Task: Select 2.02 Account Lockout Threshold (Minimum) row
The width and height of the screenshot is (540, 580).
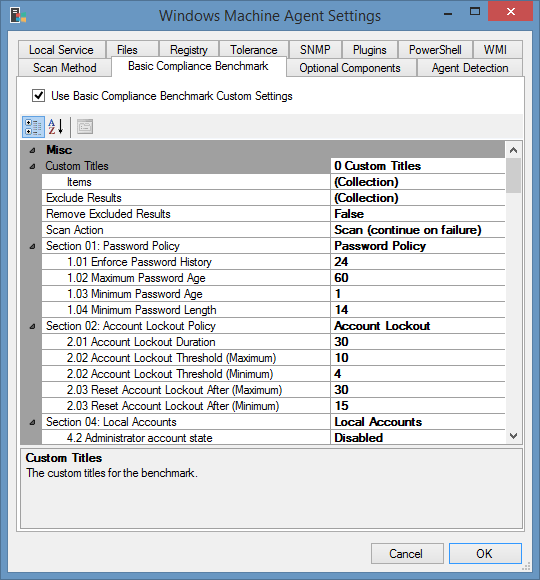Action: coord(273,374)
